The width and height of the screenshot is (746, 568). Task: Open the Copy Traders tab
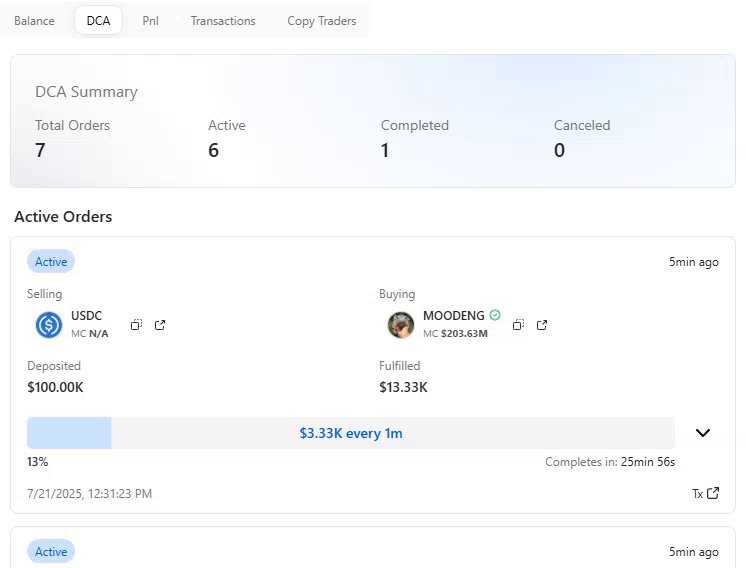coord(322,21)
